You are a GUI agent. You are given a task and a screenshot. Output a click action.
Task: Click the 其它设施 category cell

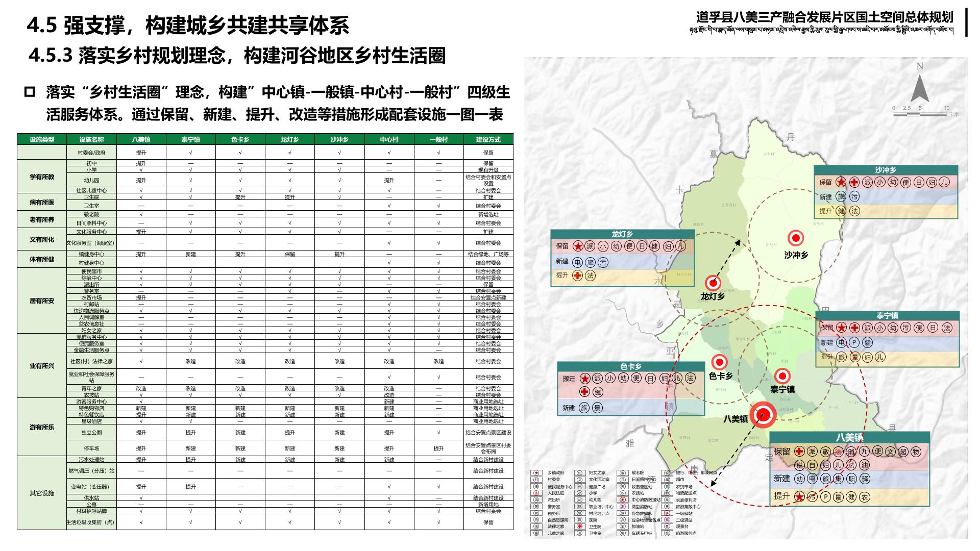(42, 493)
